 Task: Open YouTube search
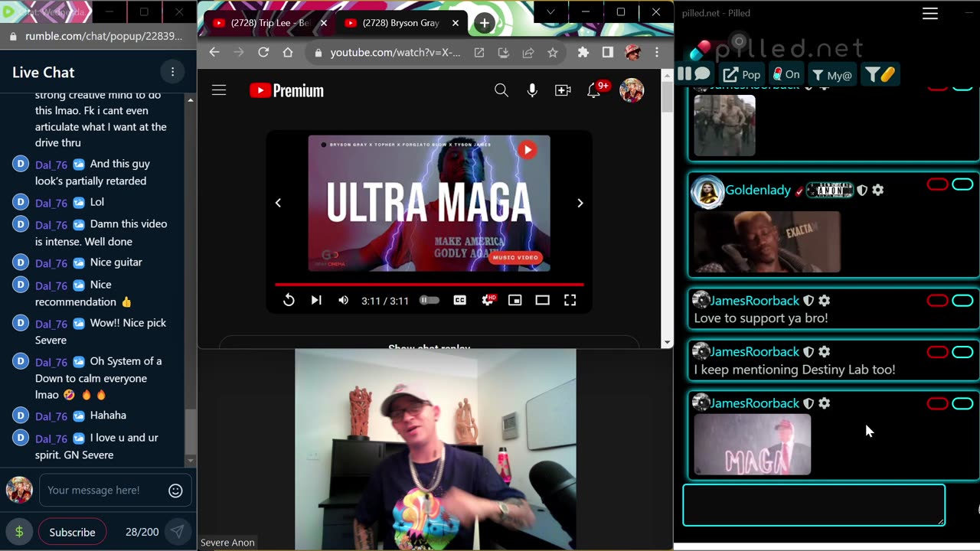(x=501, y=90)
